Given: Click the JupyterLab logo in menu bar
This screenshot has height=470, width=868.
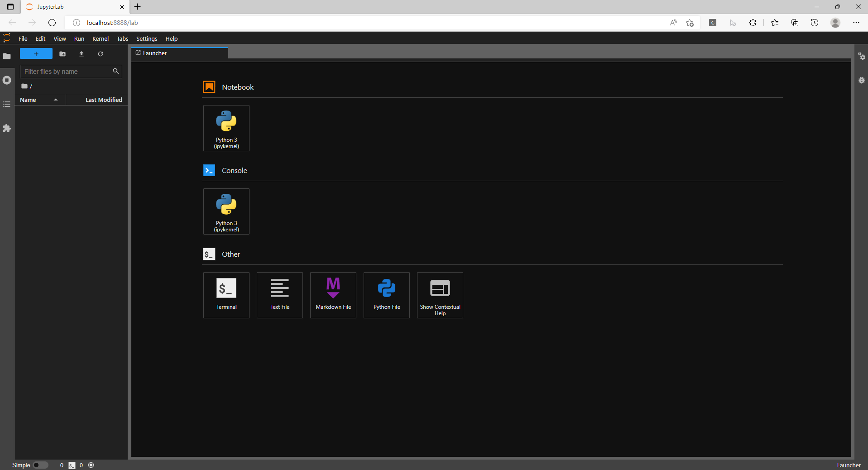Looking at the screenshot, I should point(7,38).
